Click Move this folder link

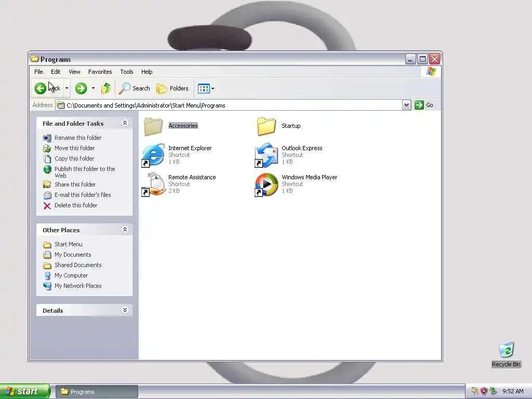point(75,148)
